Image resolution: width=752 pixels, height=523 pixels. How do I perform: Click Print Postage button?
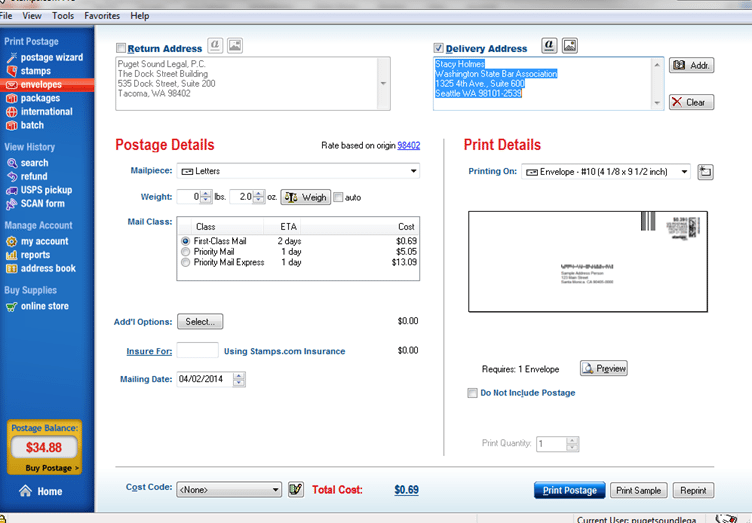click(570, 490)
